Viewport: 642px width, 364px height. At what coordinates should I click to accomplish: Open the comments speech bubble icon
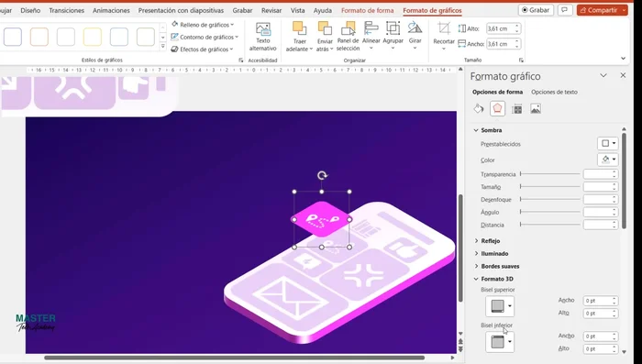coord(565,10)
